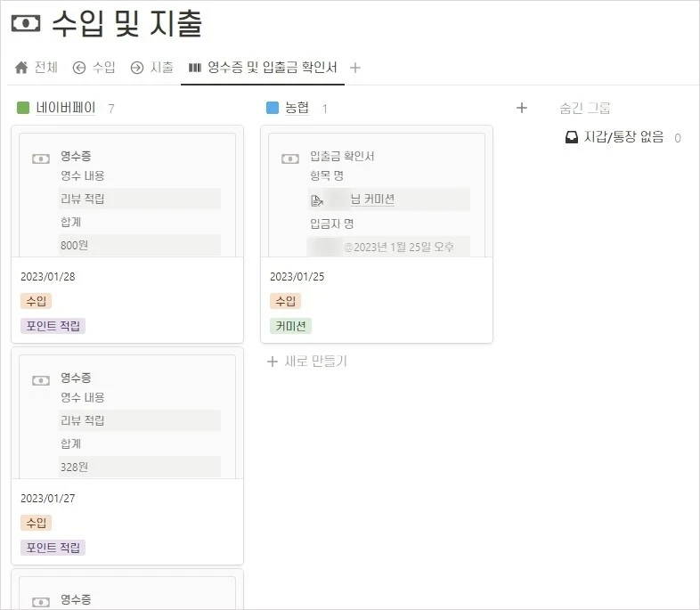Select the 영수증 및 입출금 확인서 board tab
This screenshot has height=610, width=700.
[x=263, y=68]
